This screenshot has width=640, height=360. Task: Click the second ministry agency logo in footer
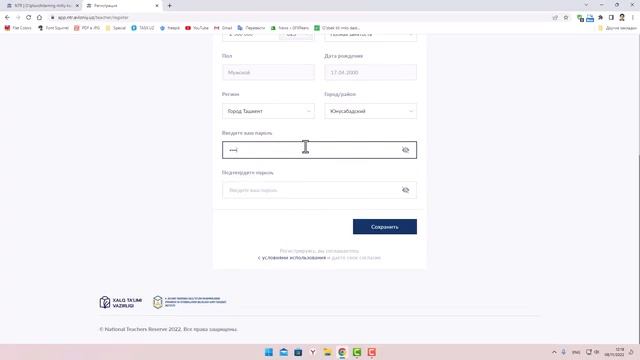pos(189,302)
